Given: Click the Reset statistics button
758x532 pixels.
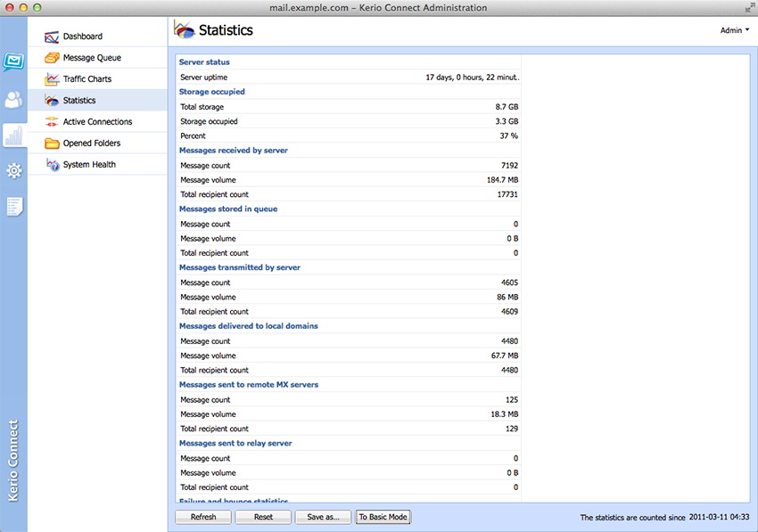Looking at the screenshot, I should click(x=263, y=517).
